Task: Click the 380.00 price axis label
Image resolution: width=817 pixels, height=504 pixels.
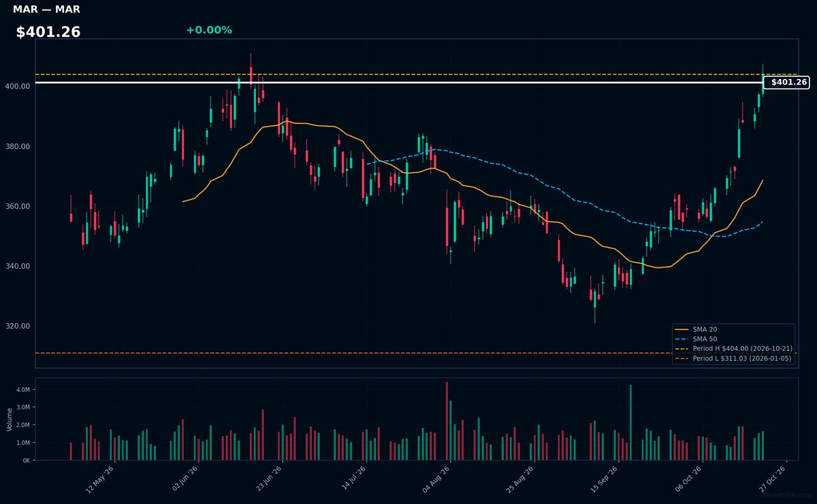Action: pos(18,146)
